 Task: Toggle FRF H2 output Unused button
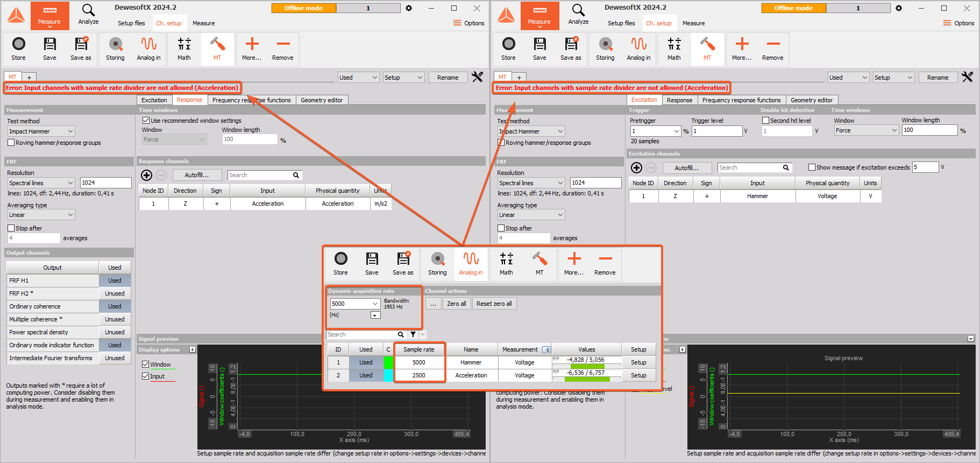pos(115,293)
